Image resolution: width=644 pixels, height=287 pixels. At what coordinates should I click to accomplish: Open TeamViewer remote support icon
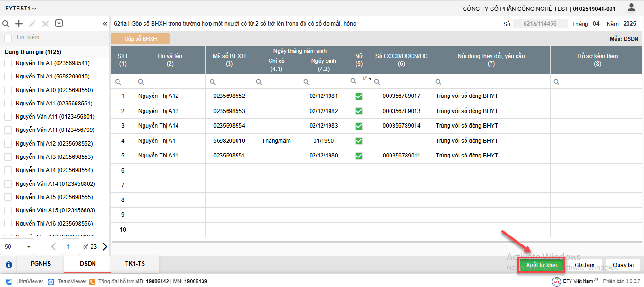coord(51,281)
